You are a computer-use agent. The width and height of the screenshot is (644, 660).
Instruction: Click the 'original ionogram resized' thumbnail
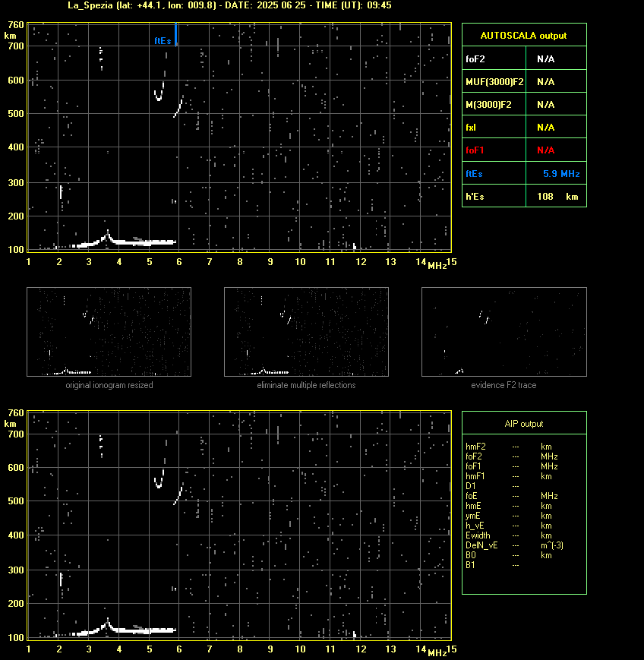point(109,332)
